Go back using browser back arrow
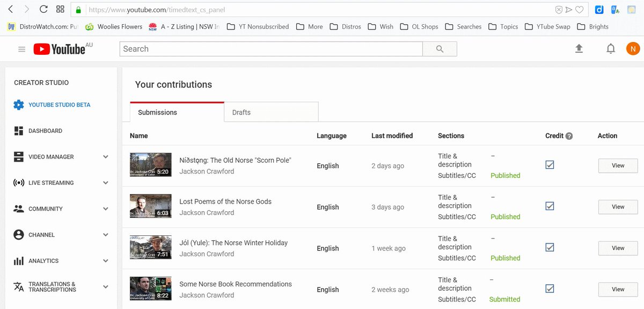 pos(11,9)
